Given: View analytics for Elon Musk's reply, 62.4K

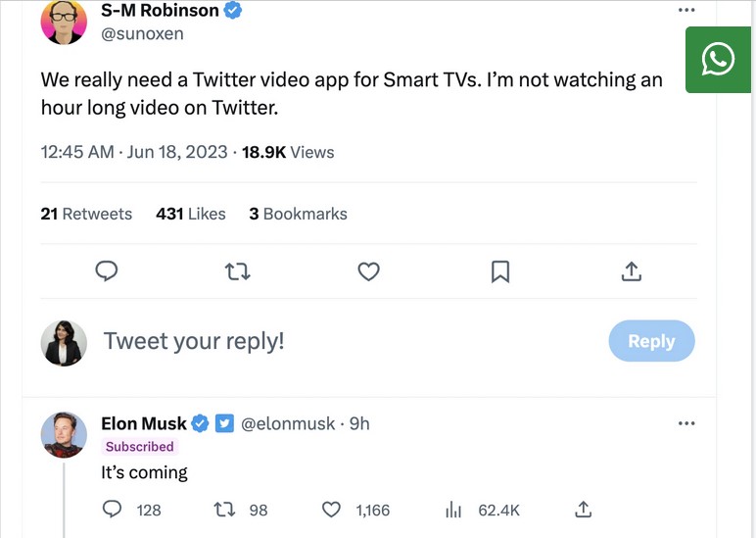Looking at the screenshot, I should click(x=453, y=510).
